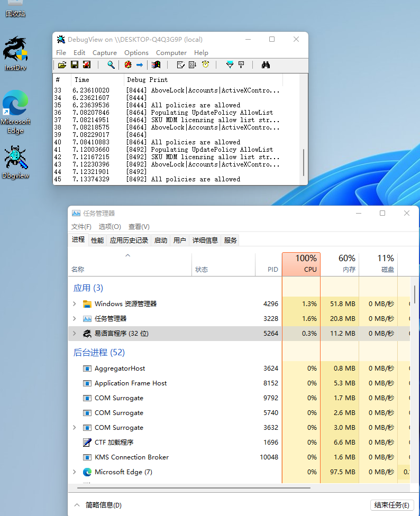
Task: Click the Capture Kernel icon in toolbar
Action: coord(127,64)
